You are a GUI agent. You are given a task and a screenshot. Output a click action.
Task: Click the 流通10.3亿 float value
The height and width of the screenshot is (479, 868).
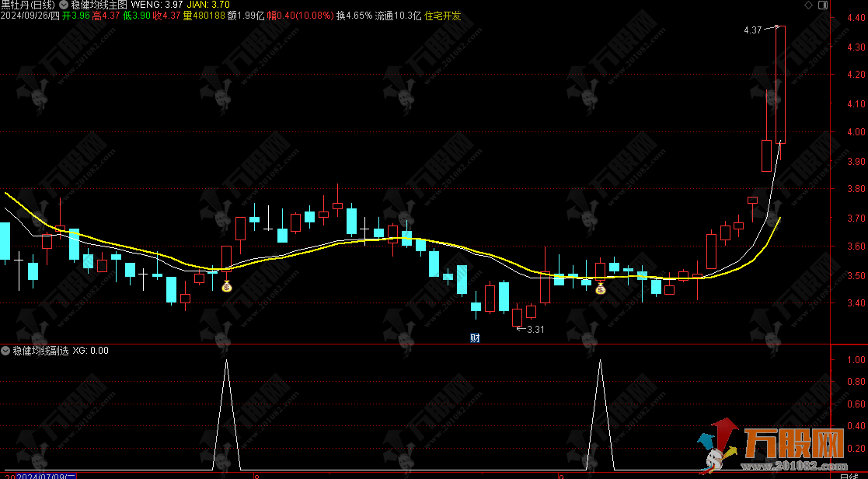(398, 16)
